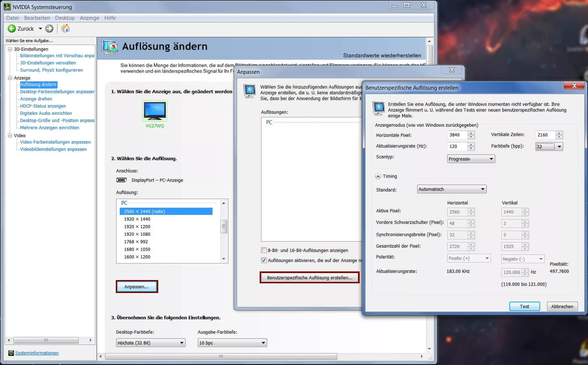This screenshot has width=588, height=365.
Task: Open the Anzeige menu
Action: pos(90,18)
